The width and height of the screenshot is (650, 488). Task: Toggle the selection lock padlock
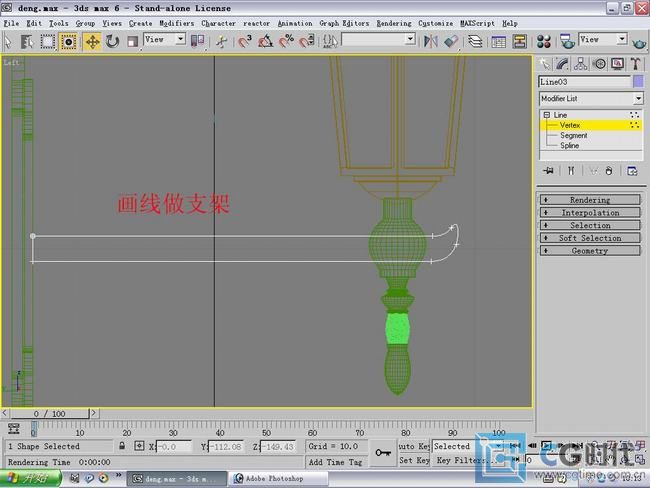coord(123,446)
